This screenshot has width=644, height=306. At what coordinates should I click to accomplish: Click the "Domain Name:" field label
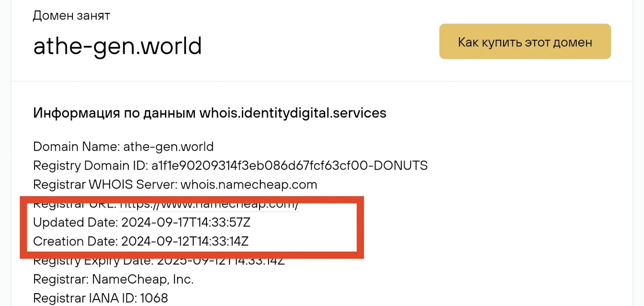click(x=76, y=147)
